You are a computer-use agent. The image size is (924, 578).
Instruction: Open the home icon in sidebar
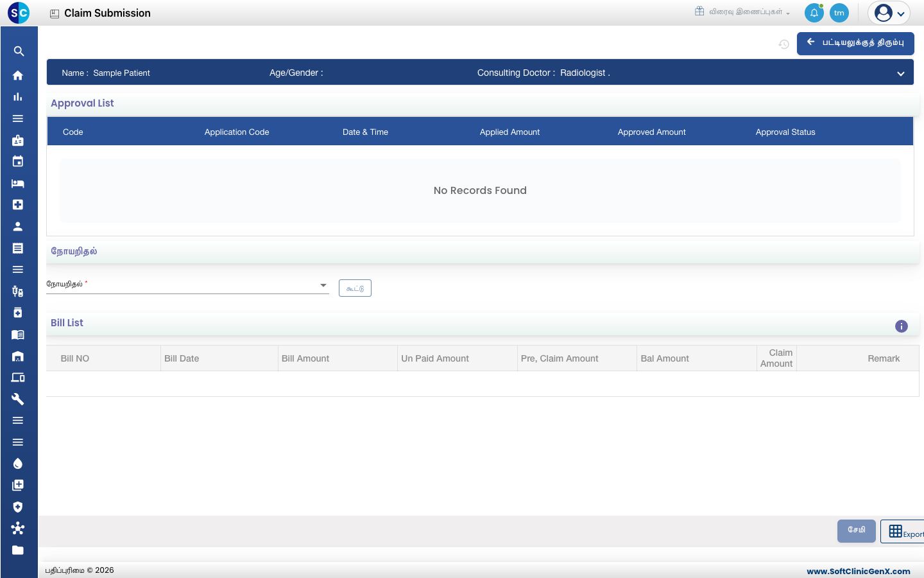18,75
